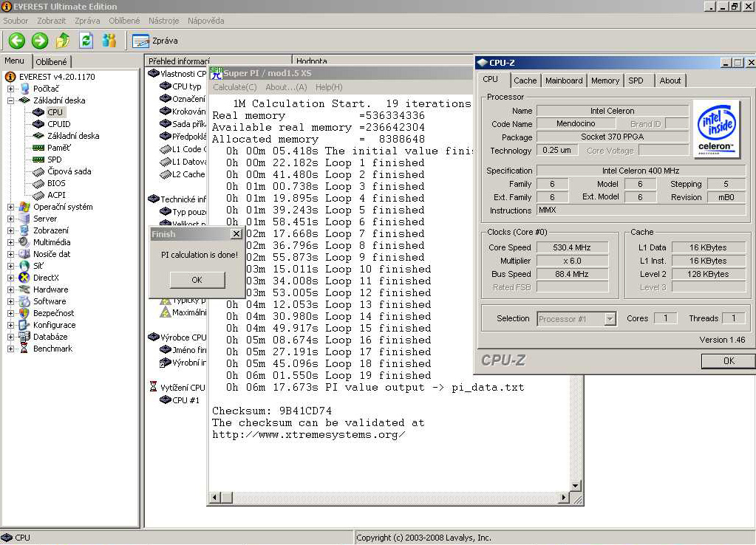This screenshot has width=756, height=545.
Task: Expand the Počítač tree node
Action: [10, 89]
